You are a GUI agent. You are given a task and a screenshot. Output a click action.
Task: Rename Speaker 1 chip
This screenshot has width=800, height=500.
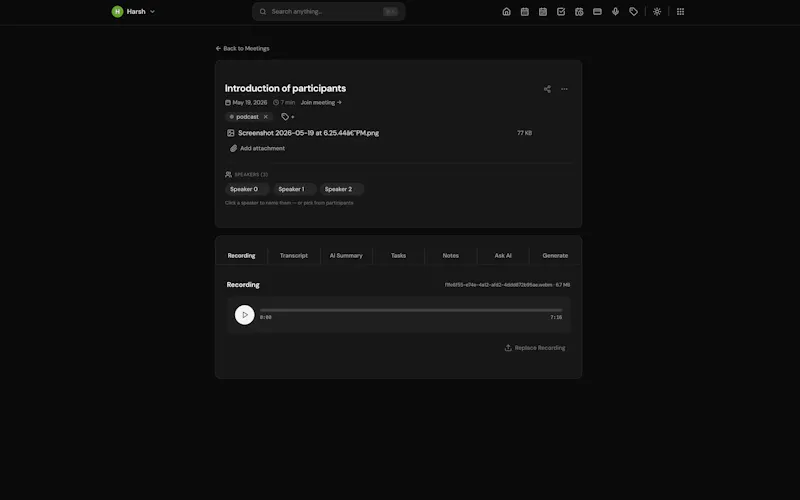(x=295, y=189)
